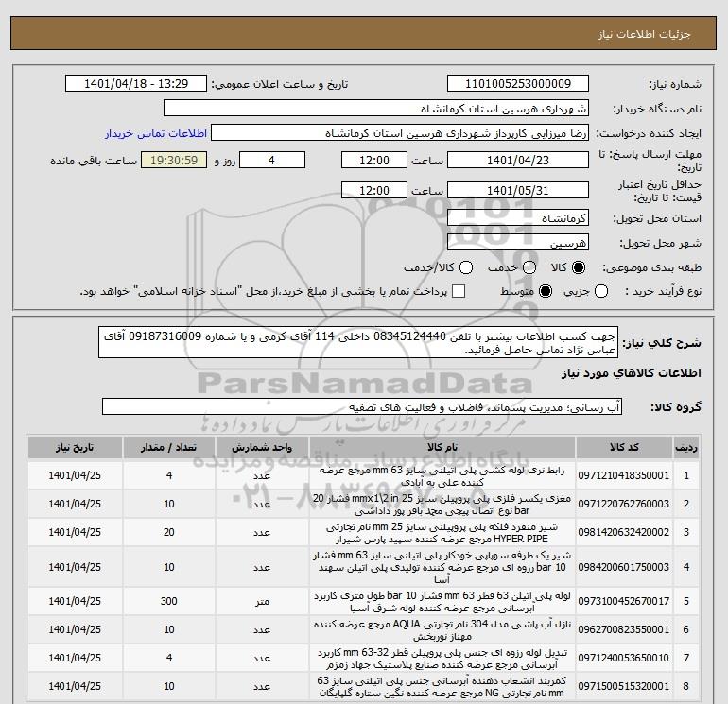Viewport: 728px width, 704px height.
Task: Click the unit متر in row 5
Action: coord(262,602)
